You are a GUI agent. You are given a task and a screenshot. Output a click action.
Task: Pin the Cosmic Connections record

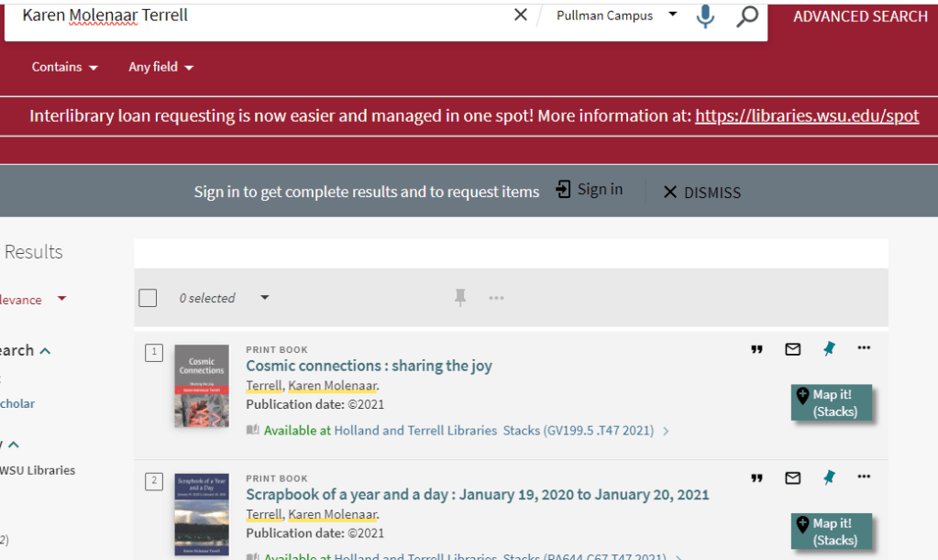(x=829, y=348)
